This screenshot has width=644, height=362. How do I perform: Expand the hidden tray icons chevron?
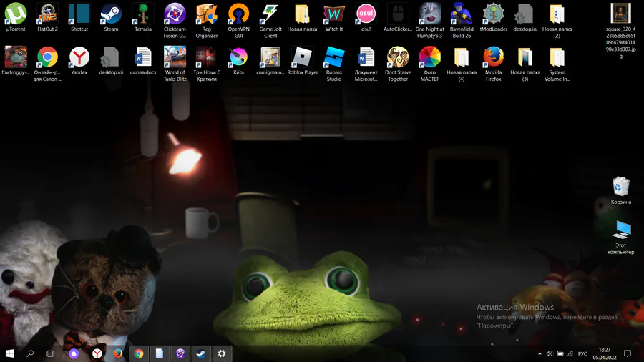pos(540,353)
